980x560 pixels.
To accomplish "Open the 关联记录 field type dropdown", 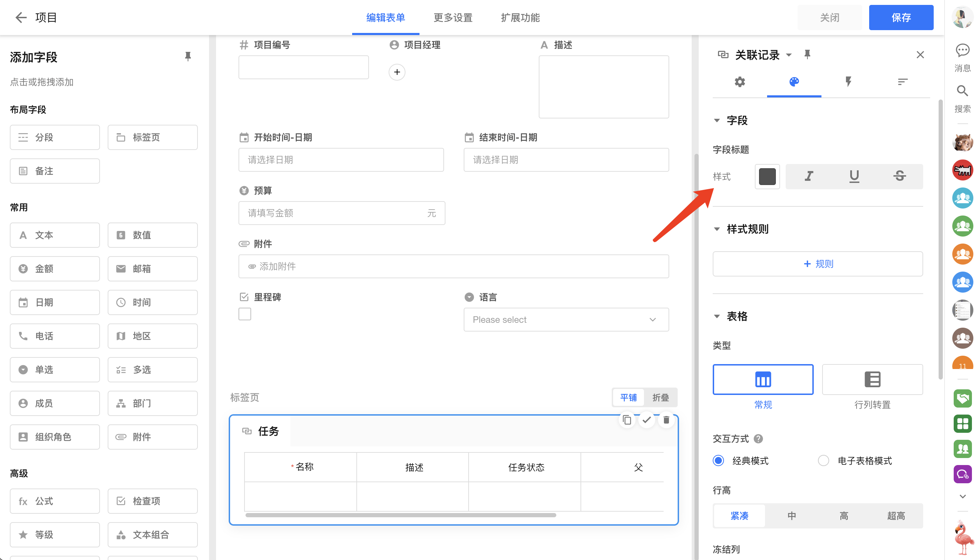I will tap(789, 55).
